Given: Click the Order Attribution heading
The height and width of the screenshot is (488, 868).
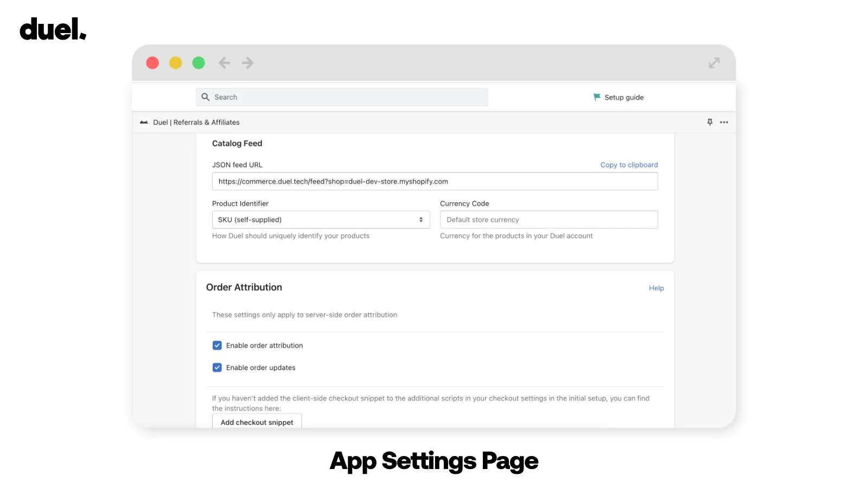Looking at the screenshot, I should (244, 287).
